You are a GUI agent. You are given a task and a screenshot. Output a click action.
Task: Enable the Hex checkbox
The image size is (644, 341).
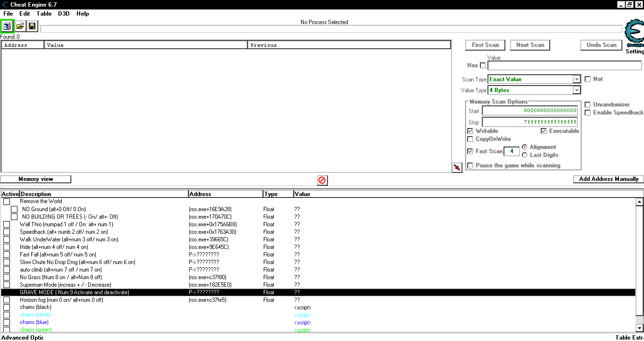[483, 66]
